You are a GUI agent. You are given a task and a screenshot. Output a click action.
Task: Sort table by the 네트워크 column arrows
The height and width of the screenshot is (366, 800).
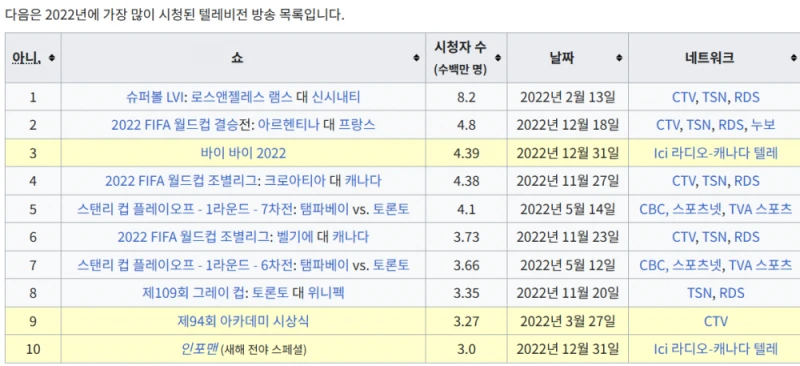coord(793,58)
